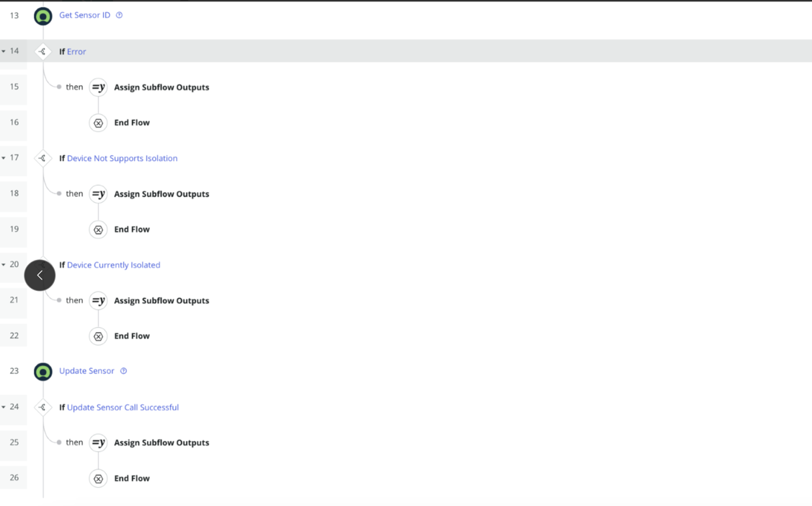
Task: Select Assign Subflow Outputs on step 21
Action: 162,301
